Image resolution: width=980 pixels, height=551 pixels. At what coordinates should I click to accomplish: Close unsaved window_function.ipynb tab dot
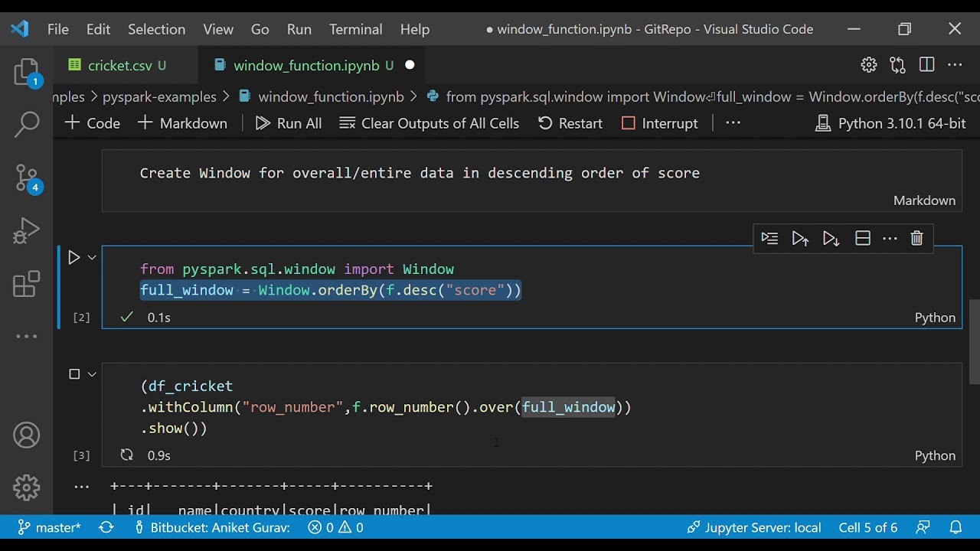point(410,65)
